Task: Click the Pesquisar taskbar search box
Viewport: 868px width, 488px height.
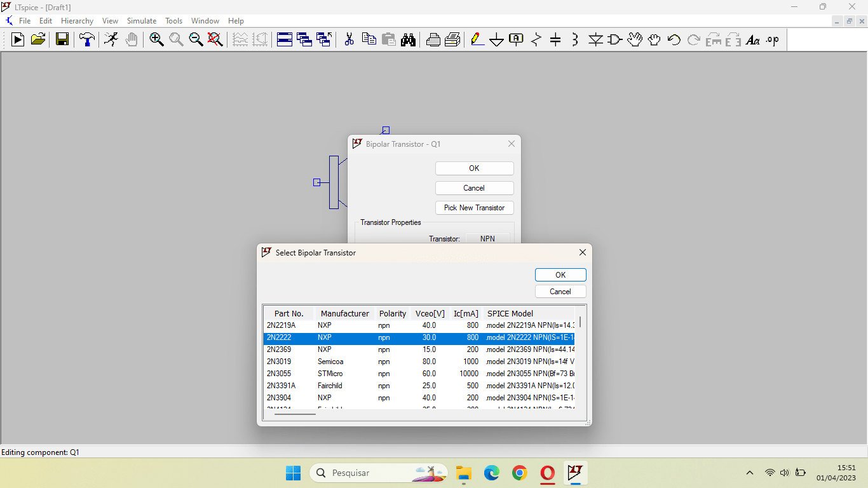Action: [379, 473]
